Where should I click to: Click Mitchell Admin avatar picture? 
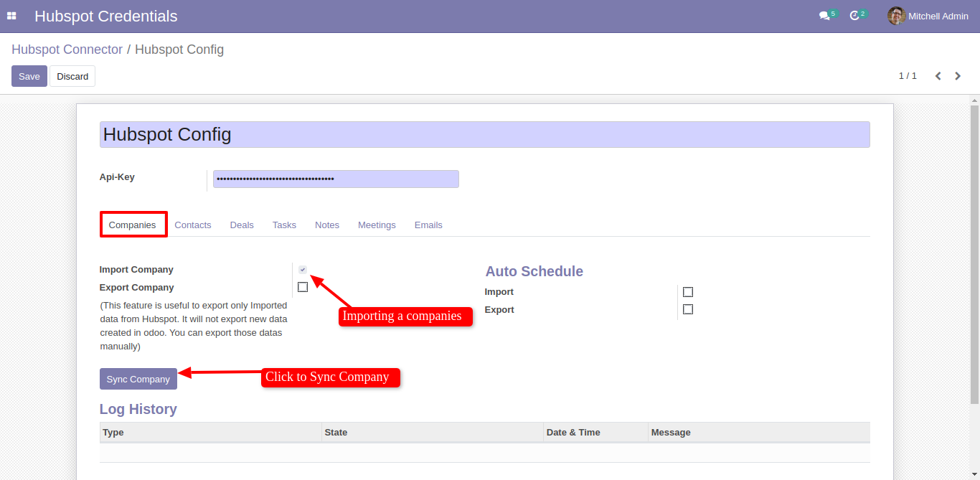point(896,16)
